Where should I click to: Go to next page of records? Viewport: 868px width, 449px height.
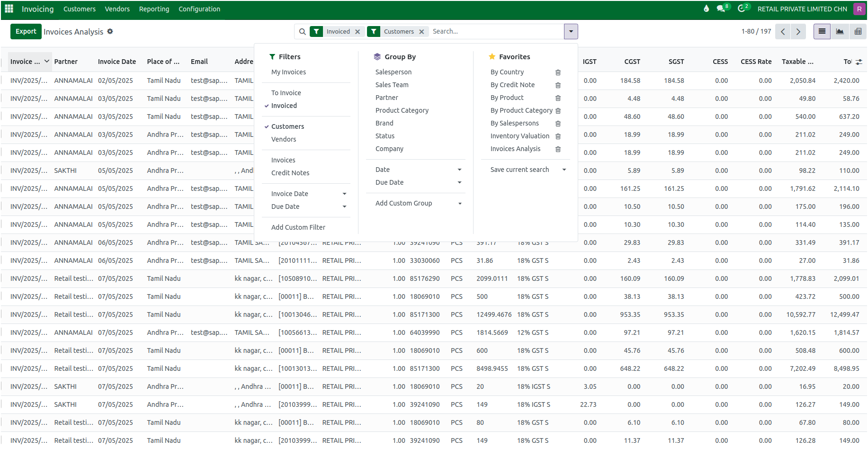coord(798,32)
